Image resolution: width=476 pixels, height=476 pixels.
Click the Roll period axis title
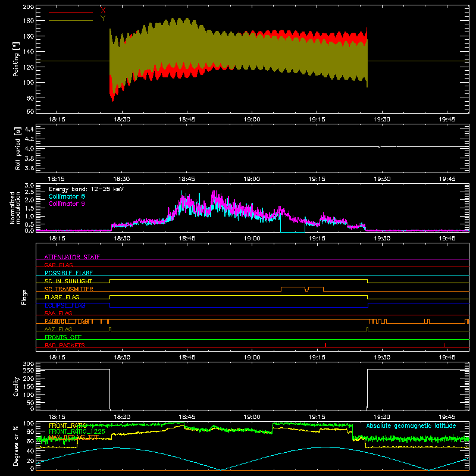17,148
